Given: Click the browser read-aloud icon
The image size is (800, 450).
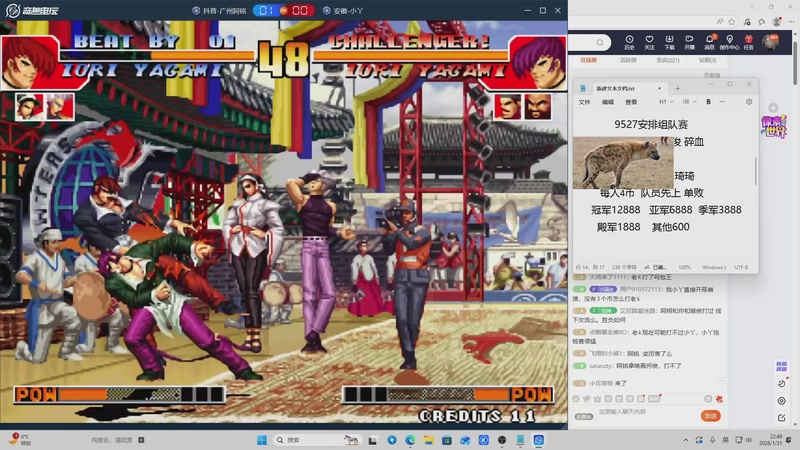Looking at the screenshot, I should 719,21.
